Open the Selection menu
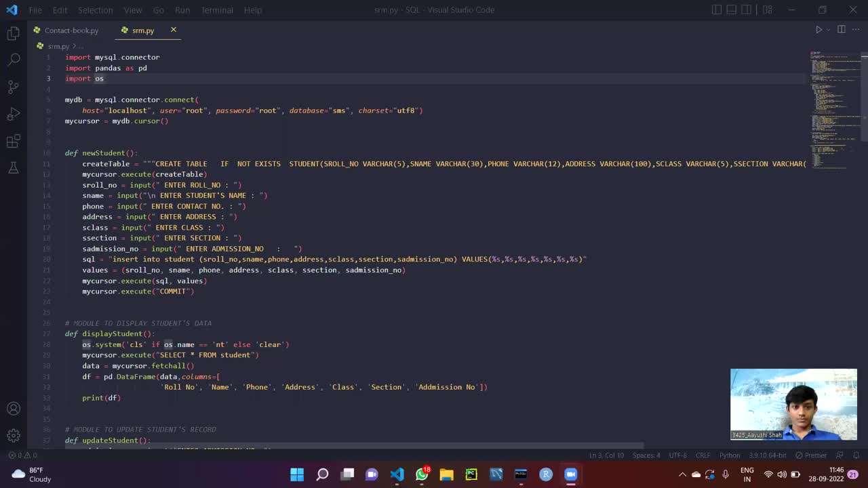The width and height of the screenshot is (868, 488). (x=95, y=10)
